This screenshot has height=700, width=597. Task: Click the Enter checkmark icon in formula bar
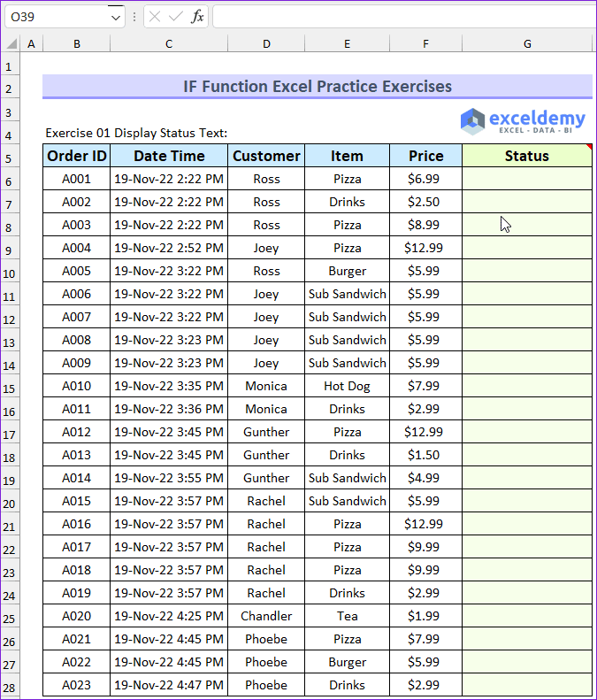176,16
